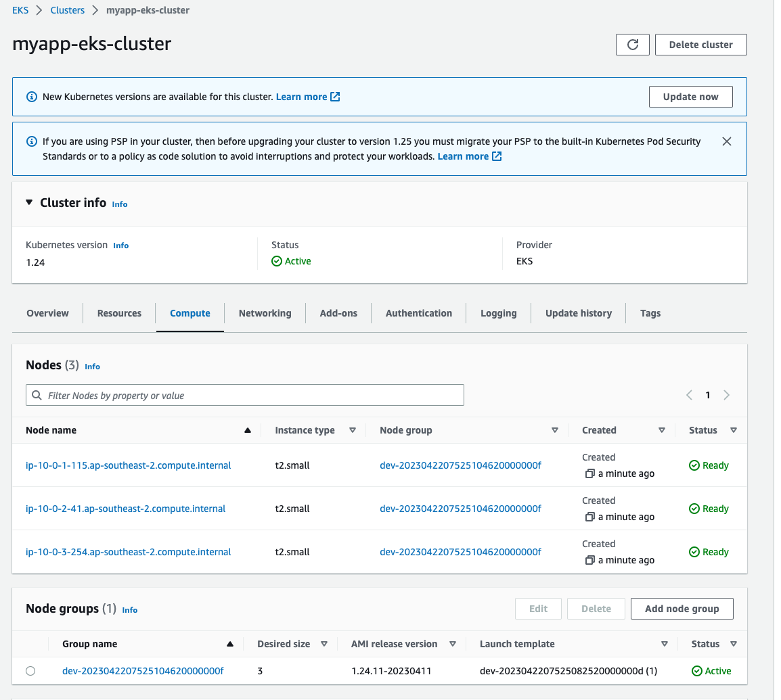Sort nodes by Instance type
The width and height of the screenshot is (781, 700).
[x=353, y=430]
